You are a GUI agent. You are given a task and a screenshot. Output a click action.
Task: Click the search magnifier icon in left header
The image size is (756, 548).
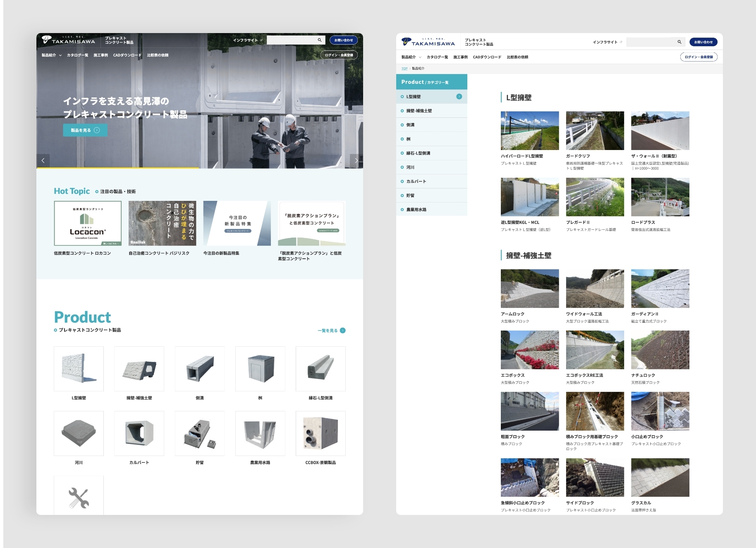point(319,40)
